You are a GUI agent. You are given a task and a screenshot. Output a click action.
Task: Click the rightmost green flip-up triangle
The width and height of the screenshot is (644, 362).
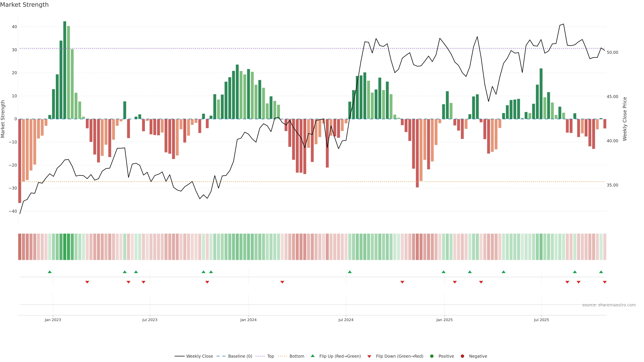tap(601, 272)
